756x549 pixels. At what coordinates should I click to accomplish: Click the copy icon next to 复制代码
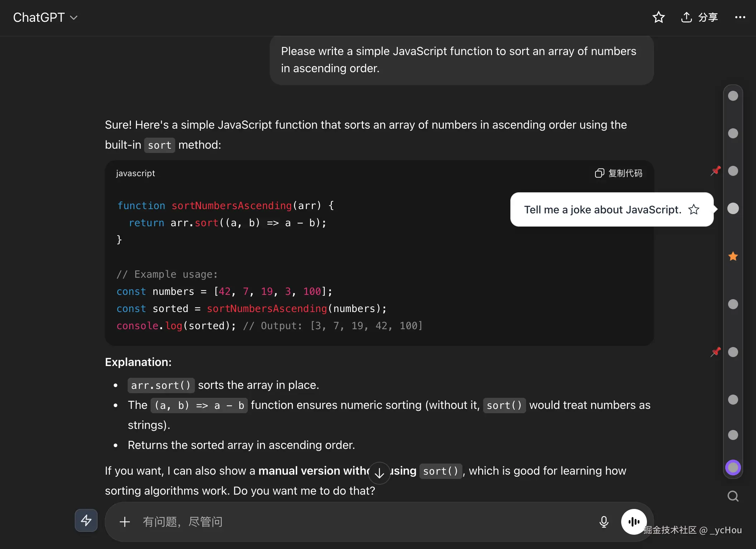[x=599, y=173]
